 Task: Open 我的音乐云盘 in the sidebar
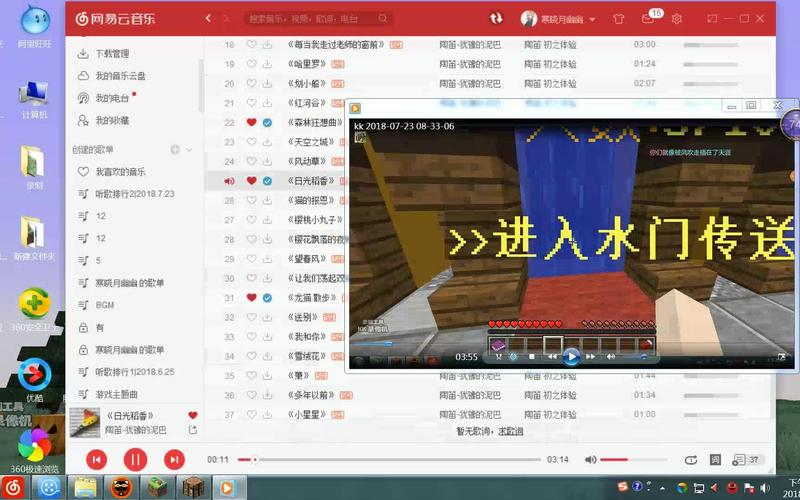point(120,76)
